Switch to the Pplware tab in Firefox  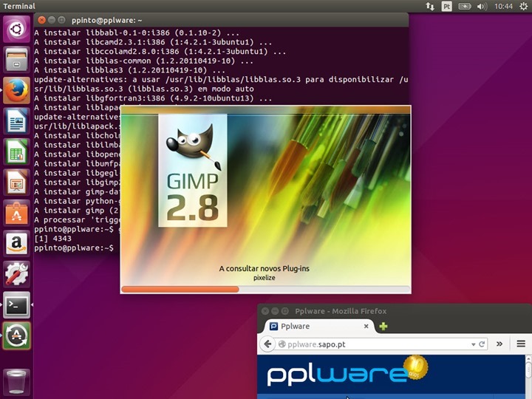pos(319,326)
